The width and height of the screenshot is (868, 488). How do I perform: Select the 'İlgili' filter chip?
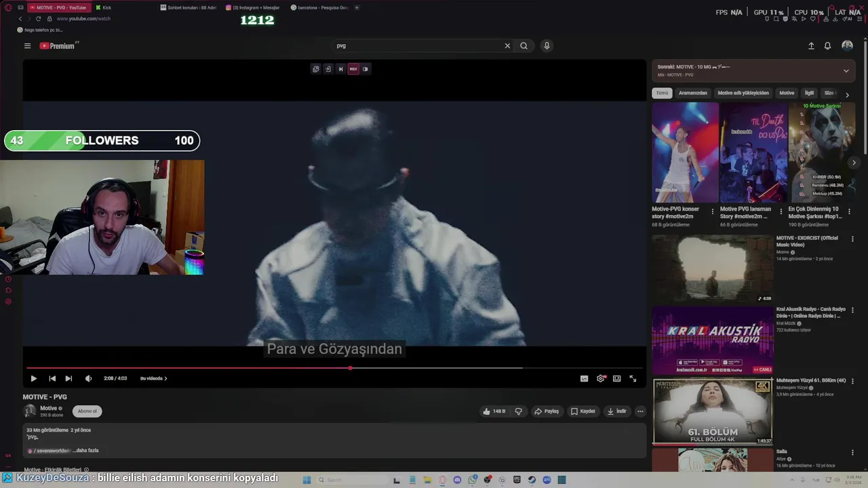click(809, 93)
